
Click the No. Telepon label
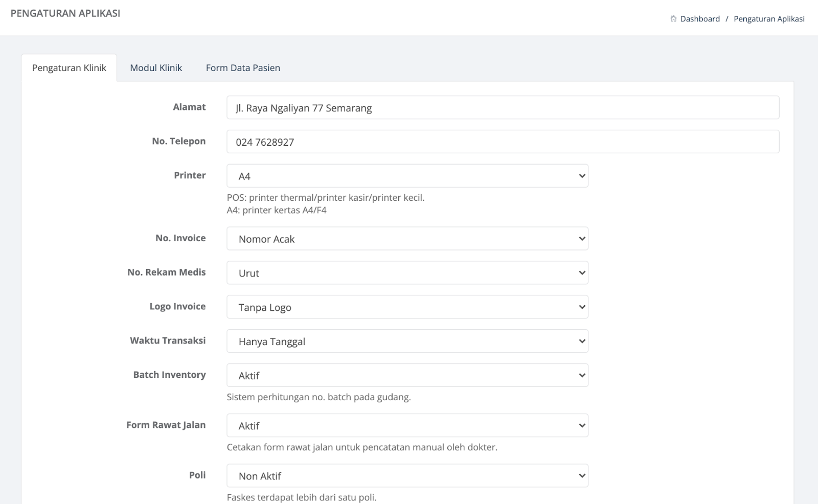(179, 141)
